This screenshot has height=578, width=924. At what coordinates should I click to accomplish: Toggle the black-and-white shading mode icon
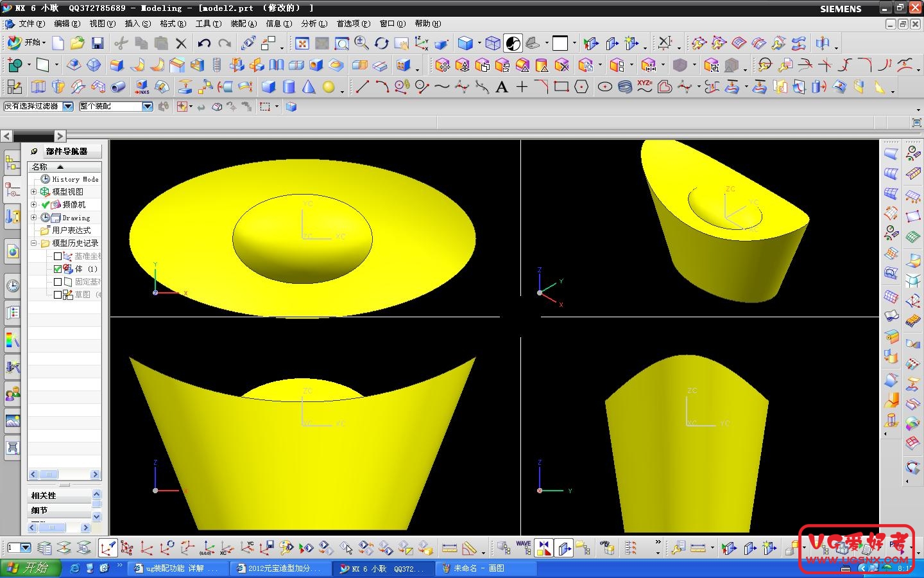point(513,43)
